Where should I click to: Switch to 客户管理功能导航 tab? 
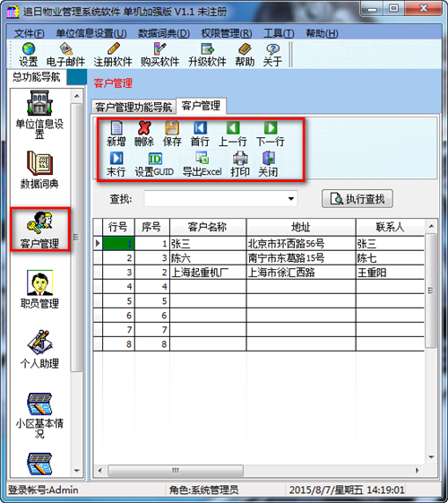click(x=134, y=107)
